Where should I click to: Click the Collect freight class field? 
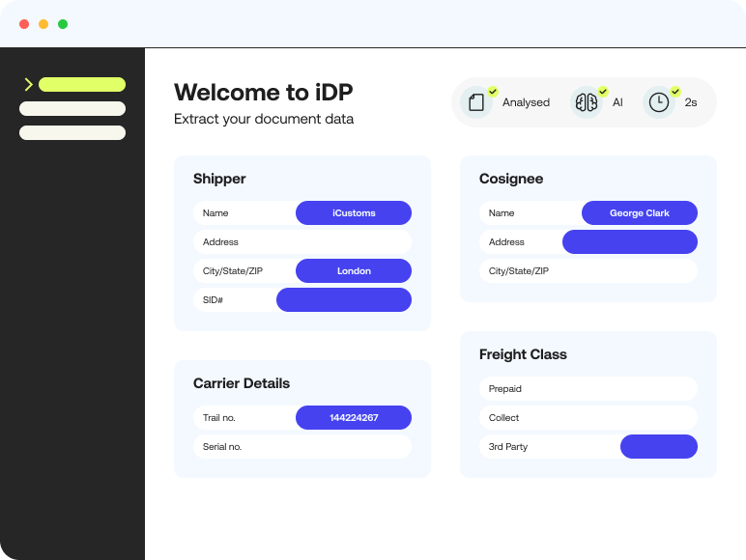[588, 418]
